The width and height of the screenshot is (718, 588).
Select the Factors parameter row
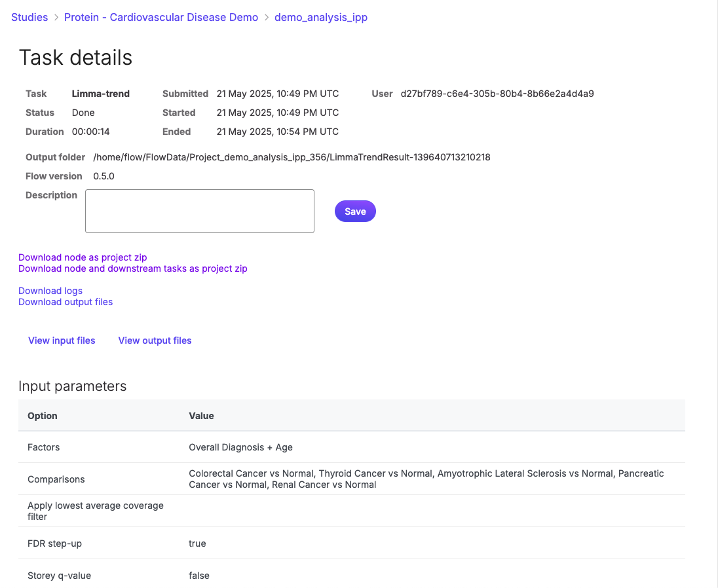(44, 447)
